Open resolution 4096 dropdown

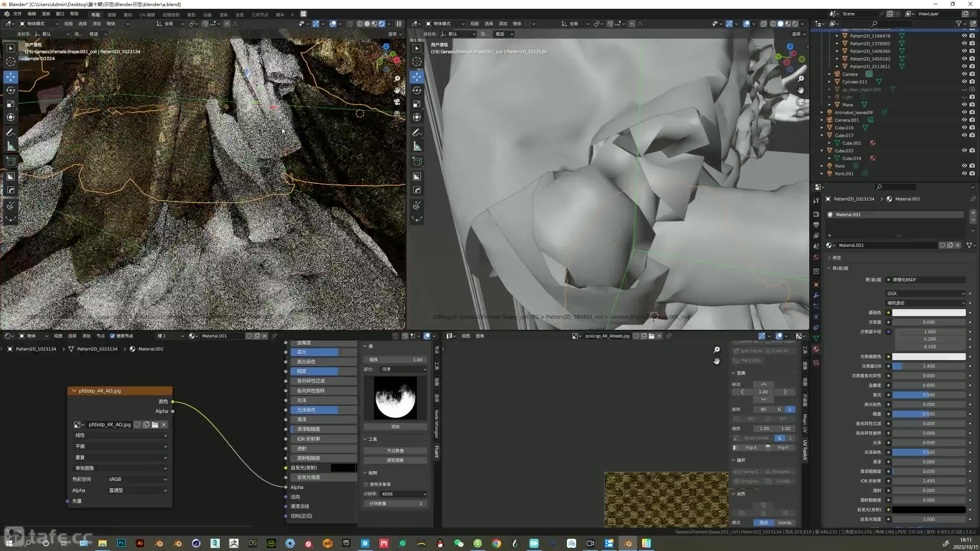pyautogui.click(x=403, y=494)
